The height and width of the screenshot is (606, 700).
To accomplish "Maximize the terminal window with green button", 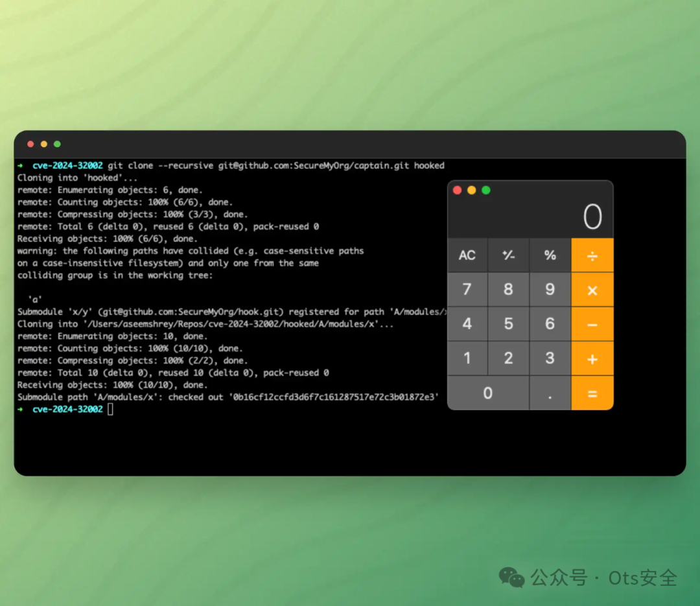I will point(57,144).
